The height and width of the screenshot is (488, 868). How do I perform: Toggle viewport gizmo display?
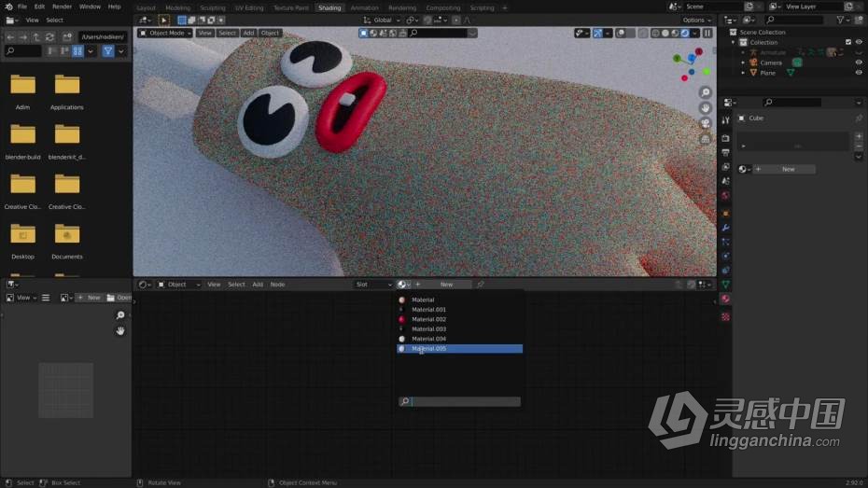pyautogui.click(x=598, y=34)
